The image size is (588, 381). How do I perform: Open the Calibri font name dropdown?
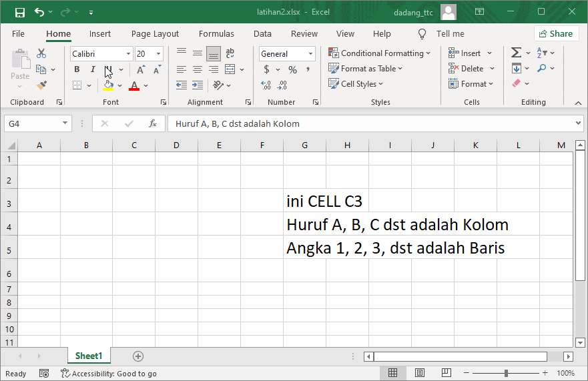(x=128, y=54)
